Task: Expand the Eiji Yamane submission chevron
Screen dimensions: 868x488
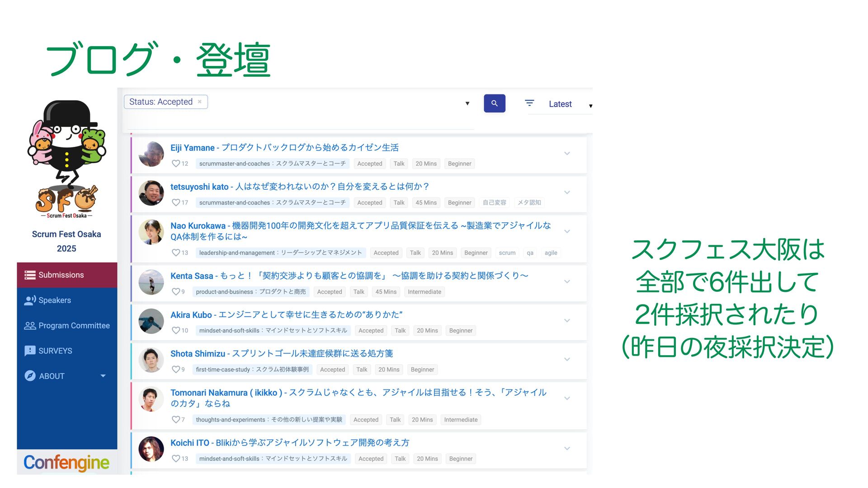Action: coord(567,154)
